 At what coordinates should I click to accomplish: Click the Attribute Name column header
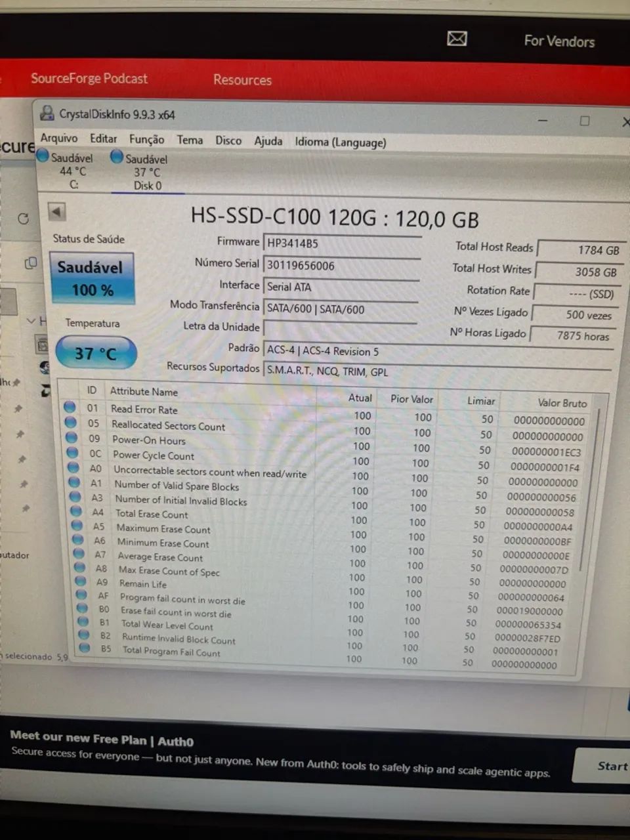click(144, 392)
